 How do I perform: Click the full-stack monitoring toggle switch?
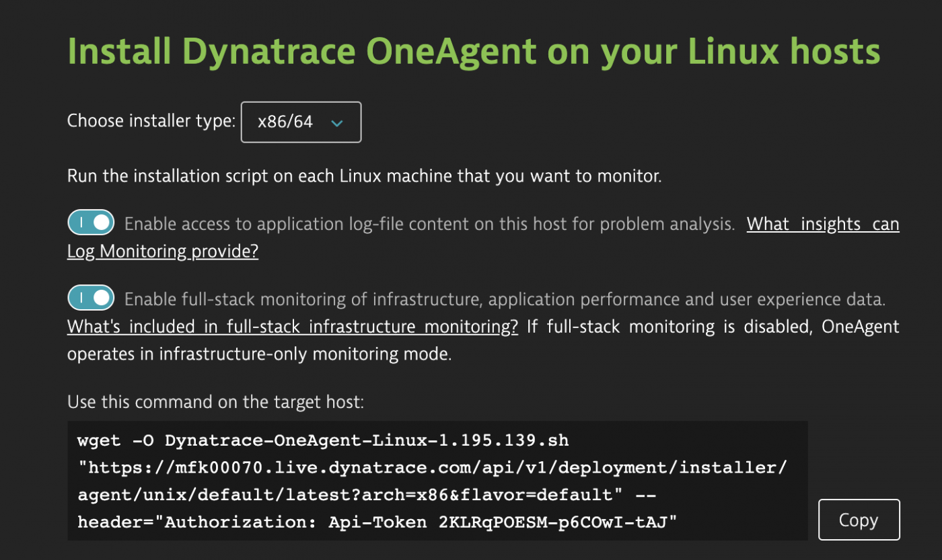[91, 297]
